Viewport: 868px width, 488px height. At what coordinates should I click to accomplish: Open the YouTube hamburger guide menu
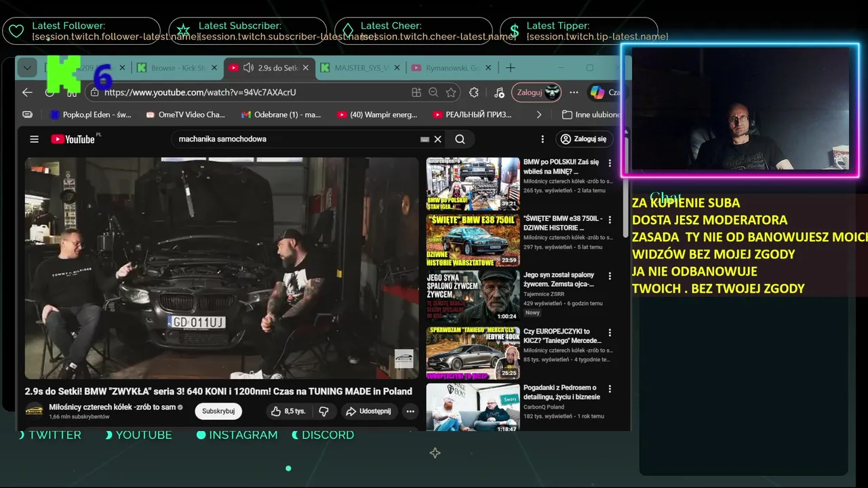(x=34, y=139)
